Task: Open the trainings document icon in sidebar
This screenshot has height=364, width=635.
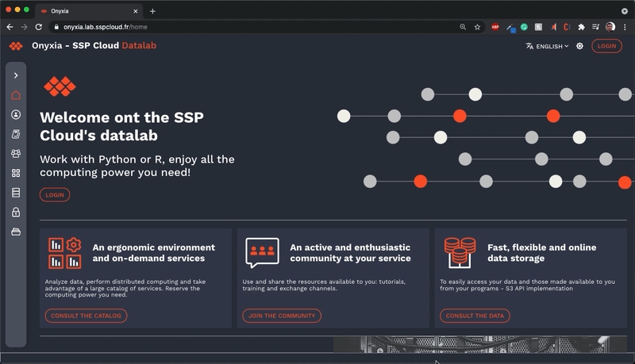Action: pos(16,134)
